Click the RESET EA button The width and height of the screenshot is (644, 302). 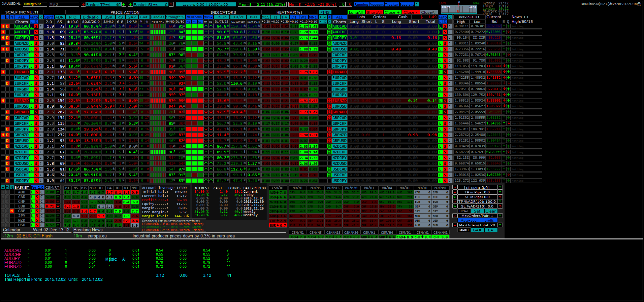(491, 230)
